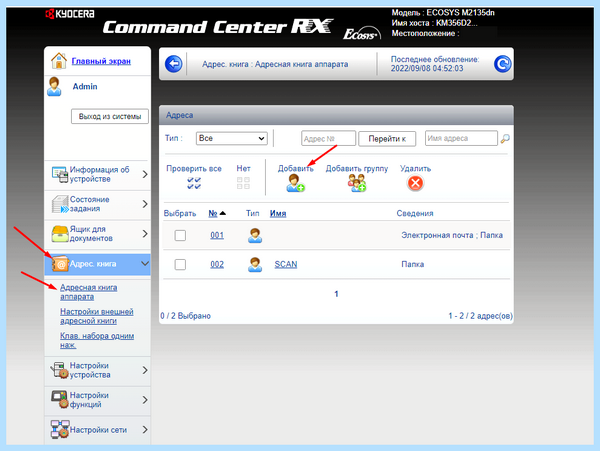Screen dimensions: 600x451
Task: Click the contact type icon for 001
Action: 255,235
